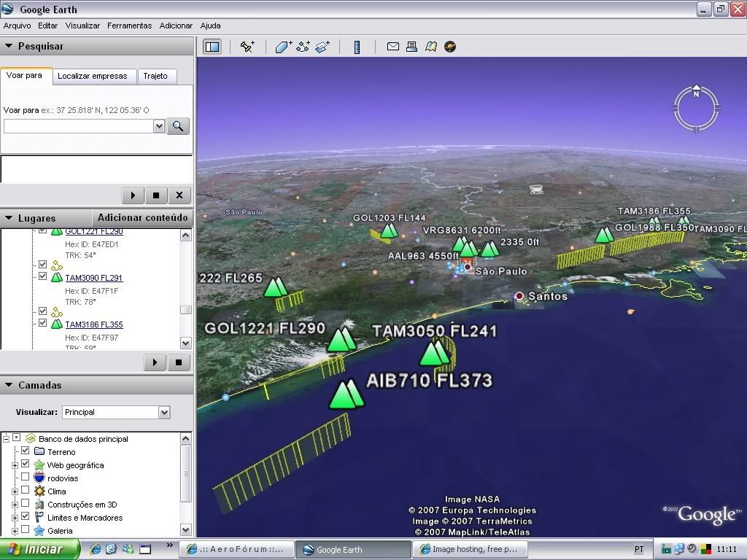Click the blue star Galeria icon
Screen dimensions: 747x560
tap(39, 531)
